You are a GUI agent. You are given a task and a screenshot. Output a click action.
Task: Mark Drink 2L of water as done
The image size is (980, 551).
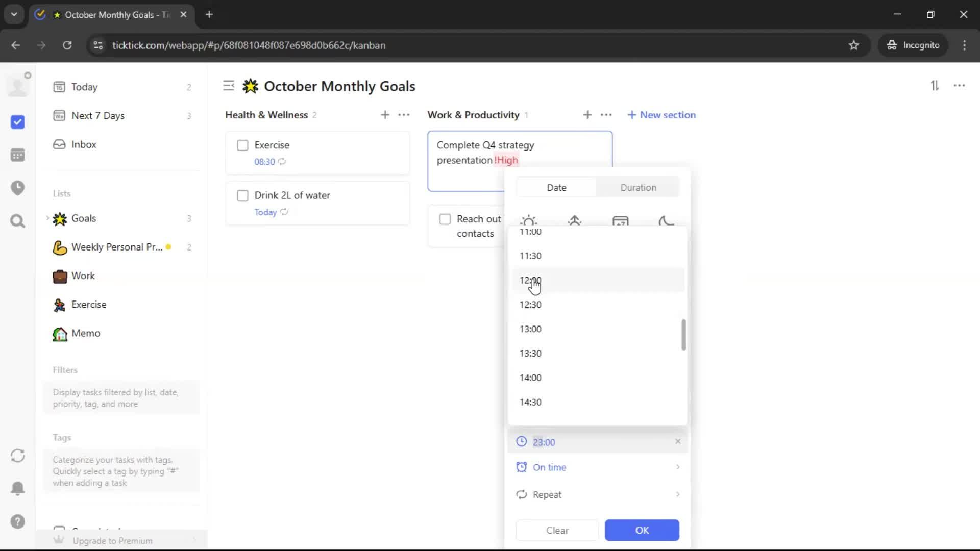(243, 196)
